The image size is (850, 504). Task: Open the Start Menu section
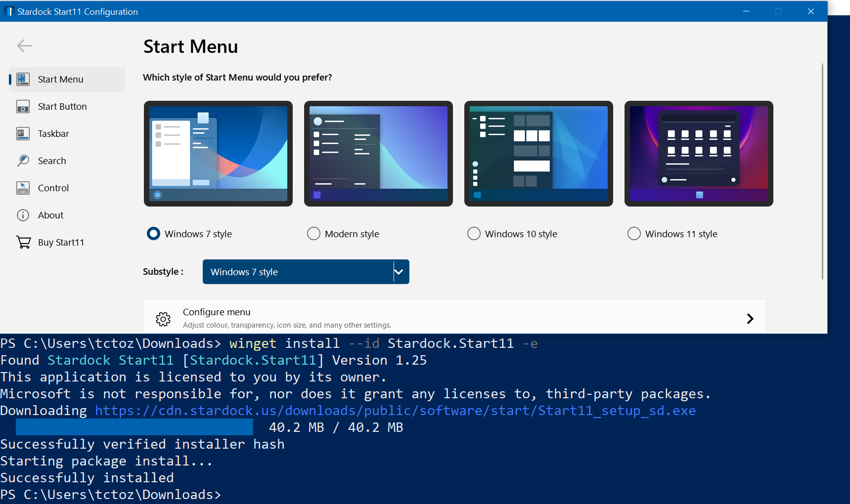[67, 79]
